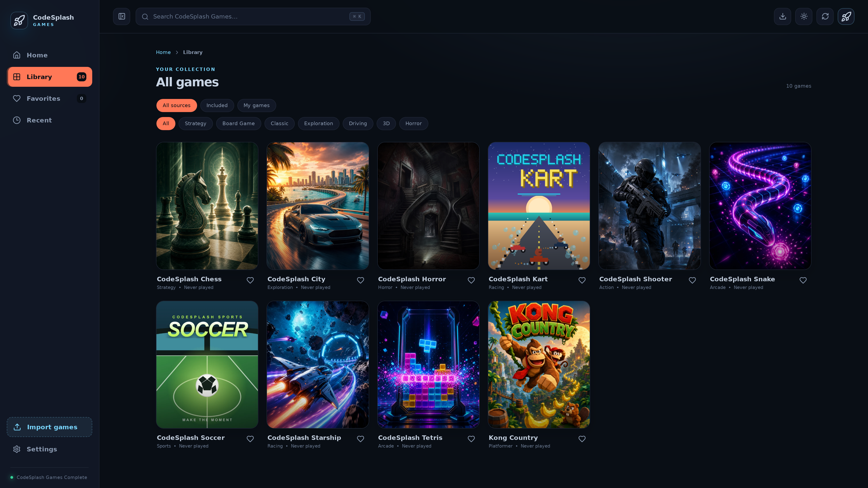This screenshot has height=488, width=868.
Task: Open Home in the sidebar
Action: (50, 55)
